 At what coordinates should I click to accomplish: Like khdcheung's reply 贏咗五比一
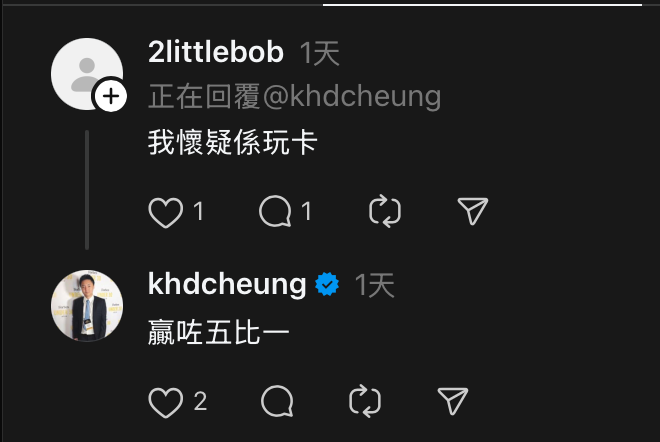tap(166, 403)
